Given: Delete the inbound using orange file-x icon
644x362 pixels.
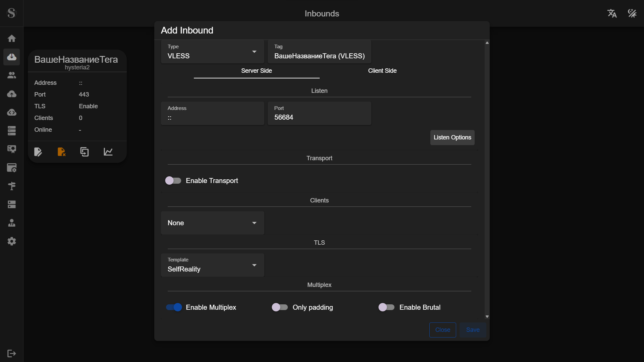Looking at the screenshot, I should pyautogui.click(x=61, y=152).
